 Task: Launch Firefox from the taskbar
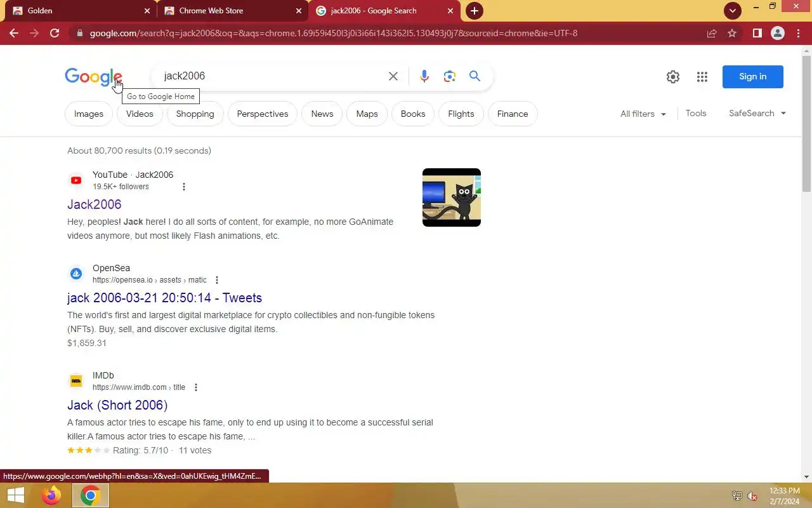pyautogui.click(x=51, y=495)
